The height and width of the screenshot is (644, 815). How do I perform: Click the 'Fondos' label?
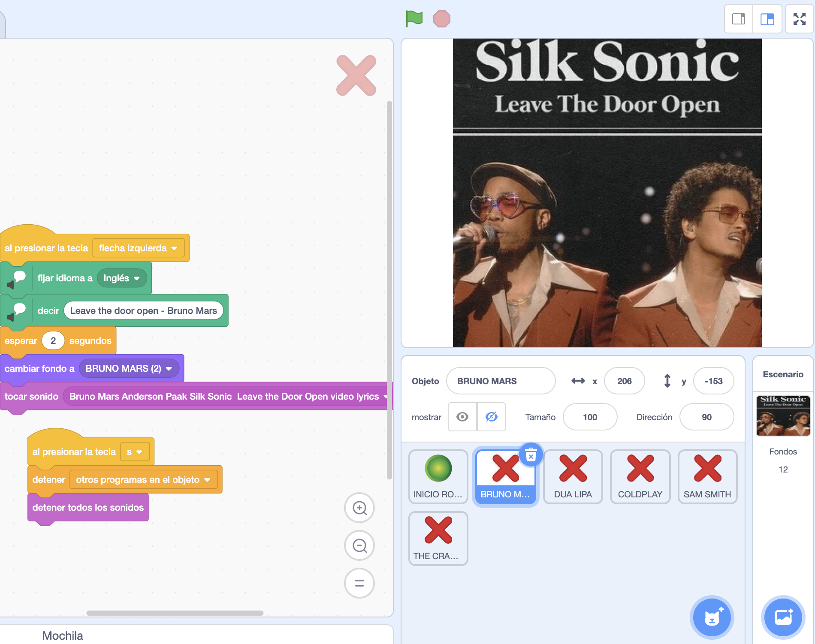tap(783, 451)
